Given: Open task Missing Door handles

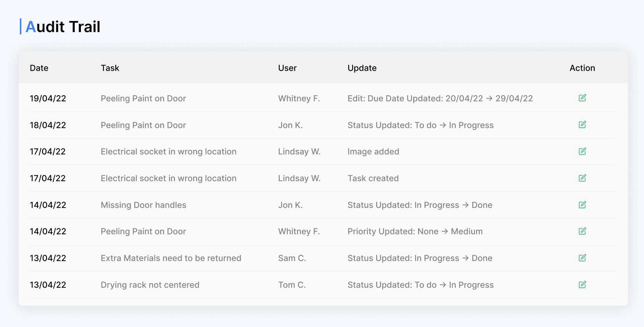Looking at the screenshot, I should (x=143, y=205).
